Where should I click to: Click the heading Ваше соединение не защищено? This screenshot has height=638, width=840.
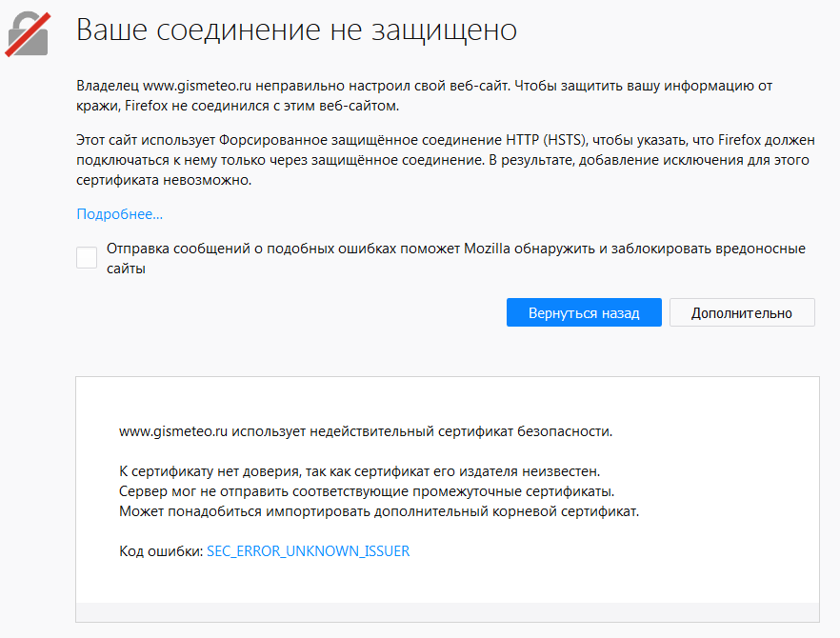296,30
